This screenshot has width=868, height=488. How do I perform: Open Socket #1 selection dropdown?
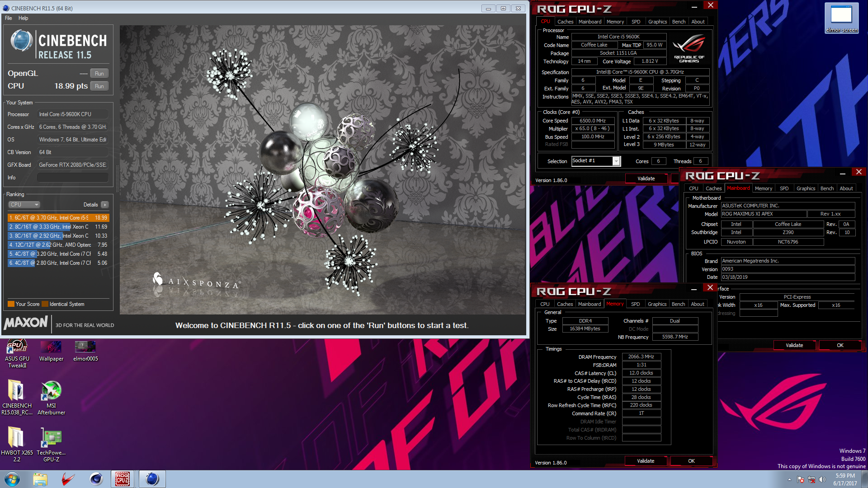point(596,161)
